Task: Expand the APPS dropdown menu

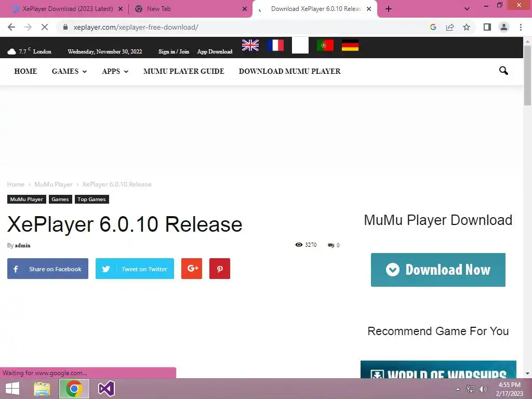Action: pyautogui.click(x=115, y=71)
